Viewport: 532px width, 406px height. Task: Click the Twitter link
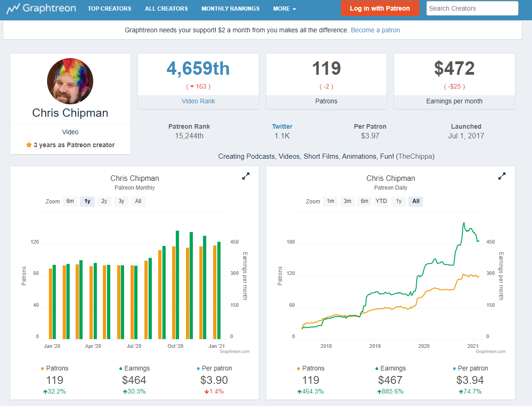click(x=282, y=126)
